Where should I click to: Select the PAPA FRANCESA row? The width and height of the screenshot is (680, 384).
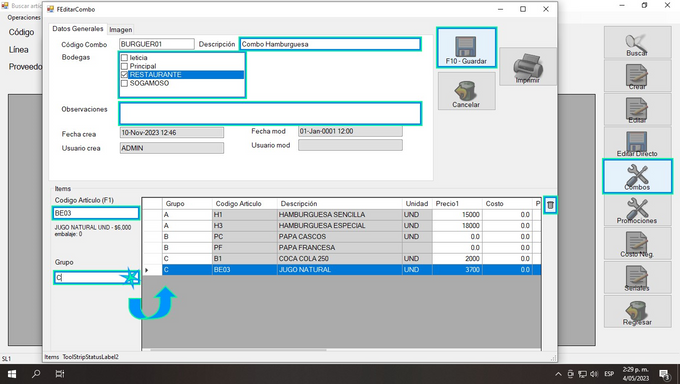point(342,248)
